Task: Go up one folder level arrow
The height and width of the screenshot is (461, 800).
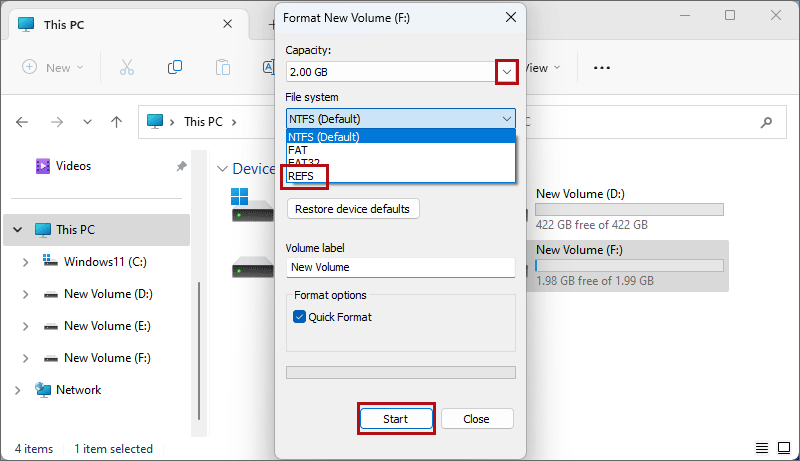Action: tap(116, 122)
